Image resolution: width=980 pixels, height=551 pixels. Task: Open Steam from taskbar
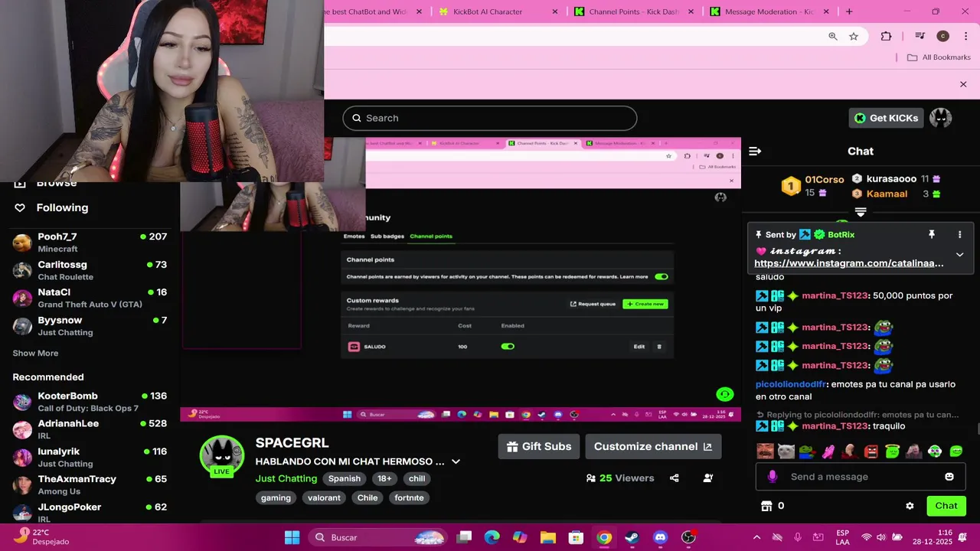[x=632, y=537]
